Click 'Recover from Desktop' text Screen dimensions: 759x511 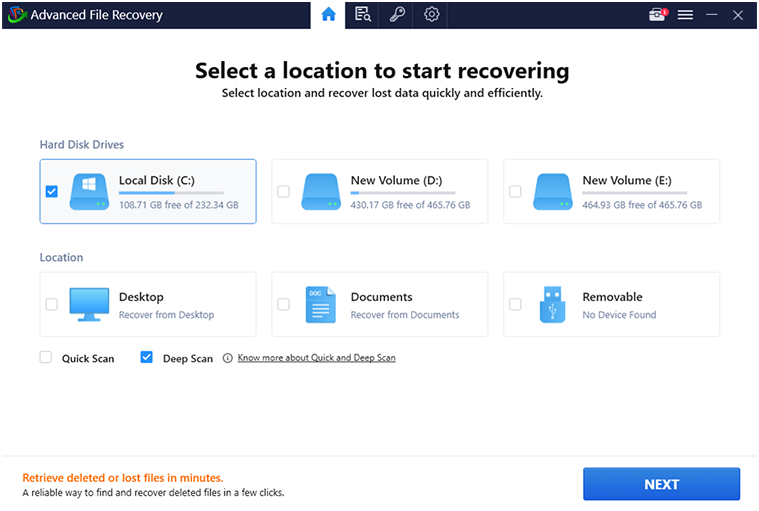pyautogui.click(x=167, y=315)
